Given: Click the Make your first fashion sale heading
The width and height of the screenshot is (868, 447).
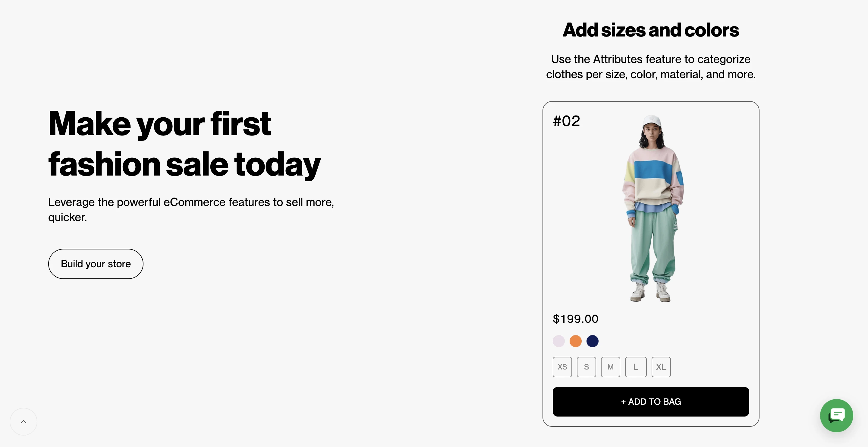Looking at the screenshot, I should pyautogui.click(x=184, y=144).
